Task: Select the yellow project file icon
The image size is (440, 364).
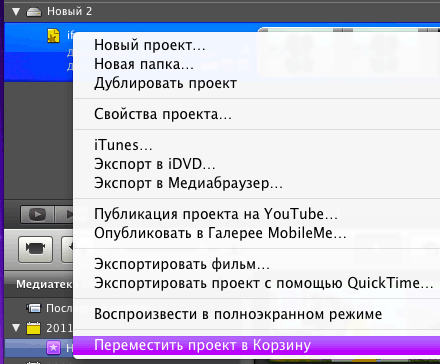Action: click(x=53, y=36)
